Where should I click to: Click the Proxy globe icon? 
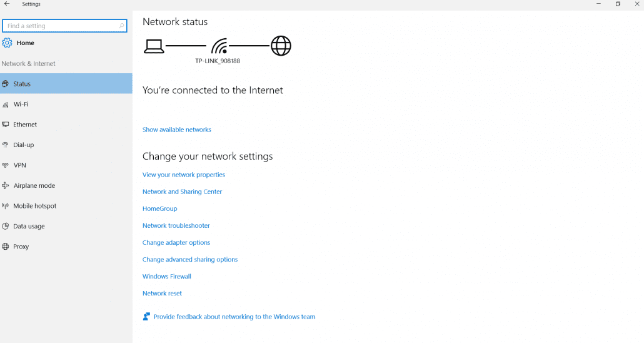6,247
